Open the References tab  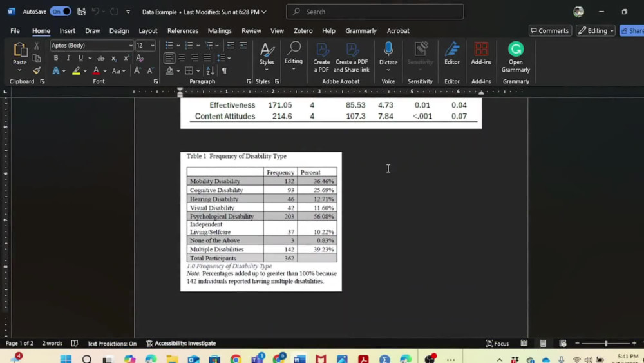[183, 30]
